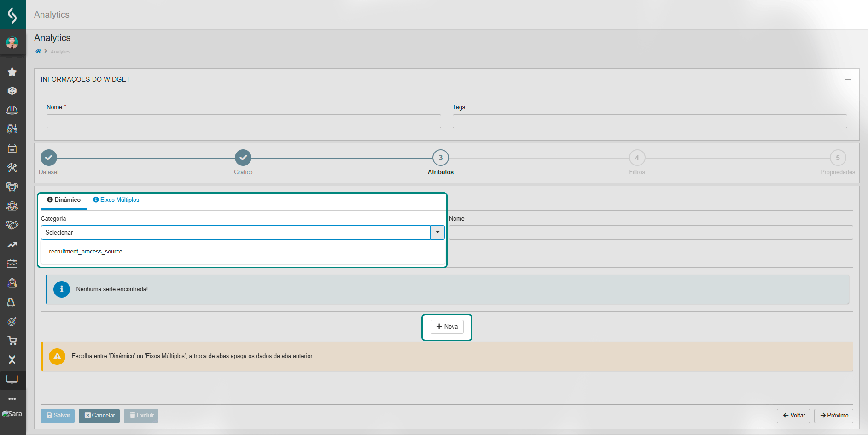Open the shopping cart module
The image size is (868, 435).
pyautogui.click(x=12, y=341)
